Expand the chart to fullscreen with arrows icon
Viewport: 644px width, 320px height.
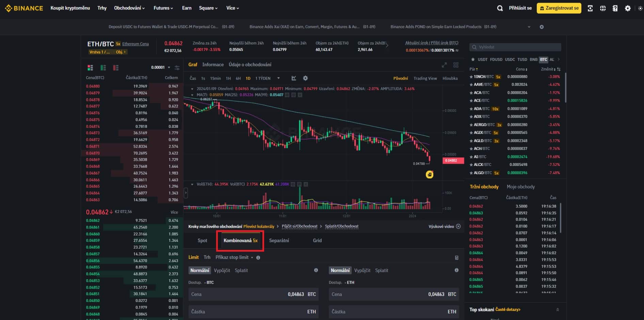tap(444, 65)
